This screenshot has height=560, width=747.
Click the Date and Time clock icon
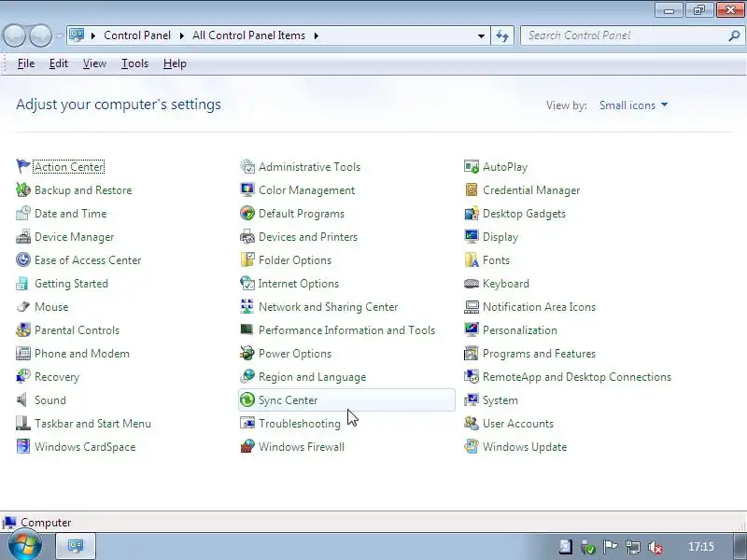click(22, 213)
